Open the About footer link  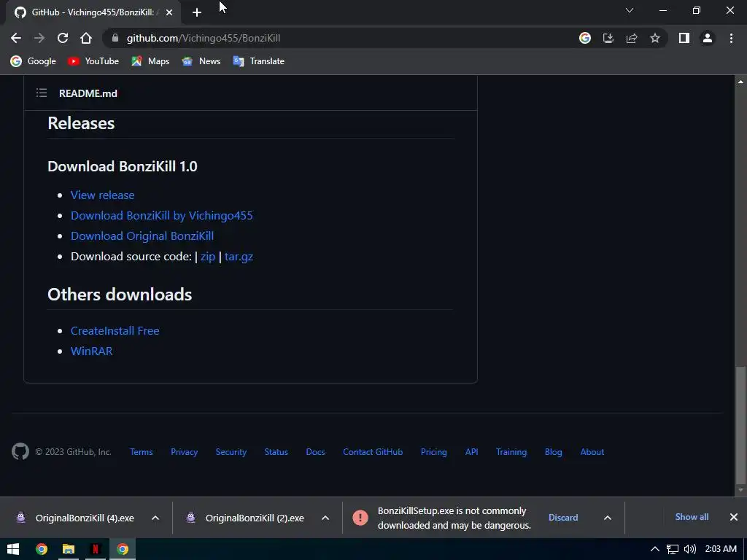(x=592, y=452)
